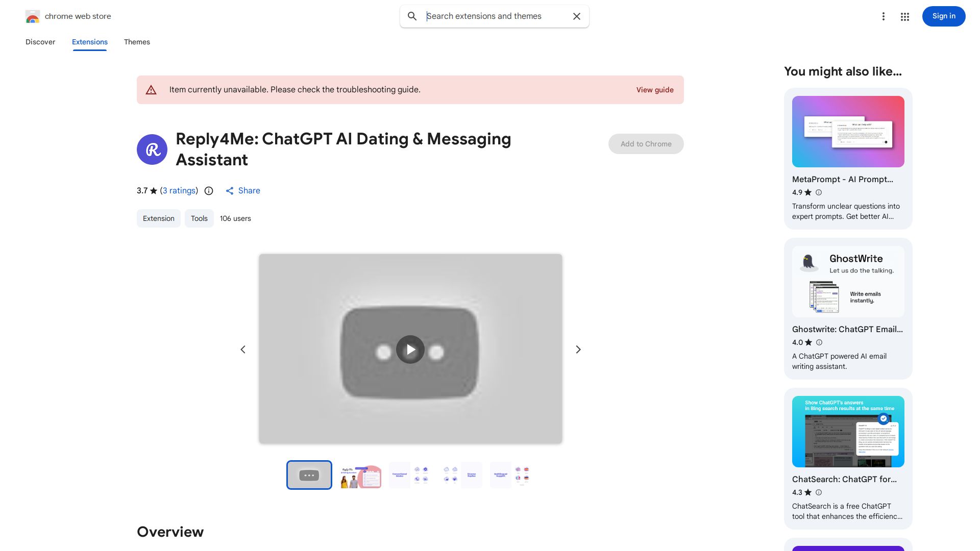The height and width of the screenshot is (551, 980).
Task: Go to next screenshot with right chevron
Action: (578, 349)
